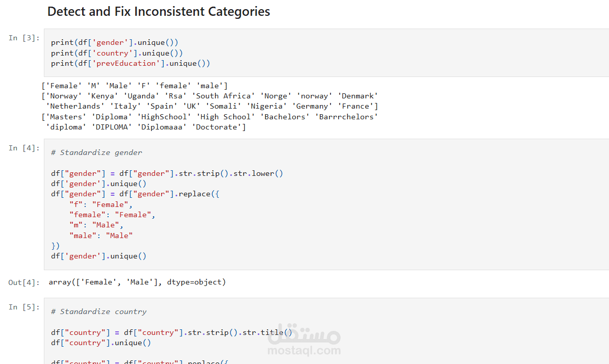The height and width of the screenshot is (364, 609).
Task: Click the "# Standardize gender" comment line
Action: [x=96, y=152]
